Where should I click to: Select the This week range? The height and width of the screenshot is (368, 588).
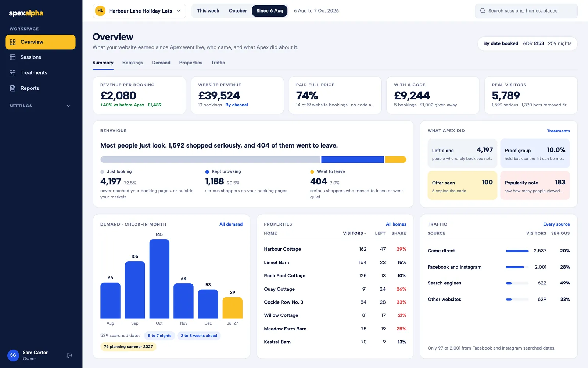(208, 11)
